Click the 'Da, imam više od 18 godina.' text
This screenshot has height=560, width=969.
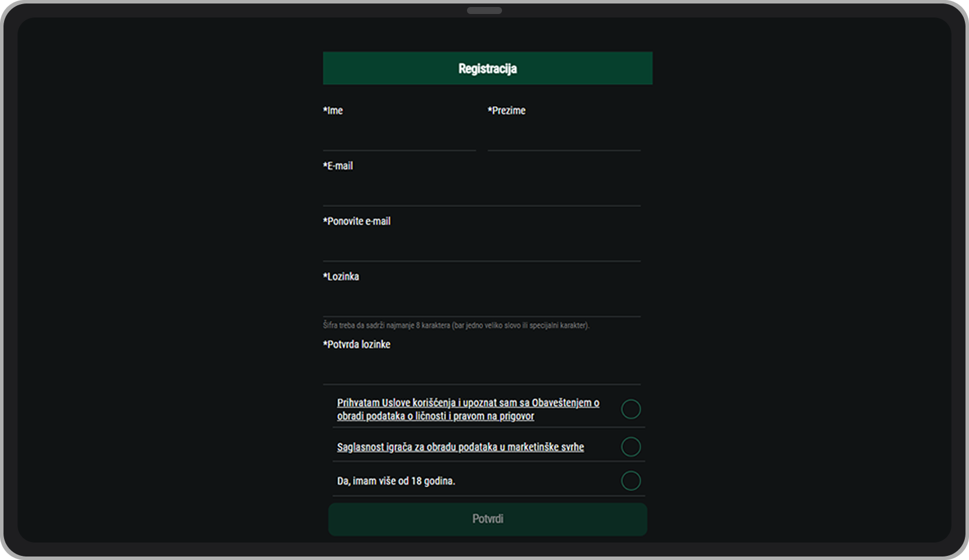point(396,481)
